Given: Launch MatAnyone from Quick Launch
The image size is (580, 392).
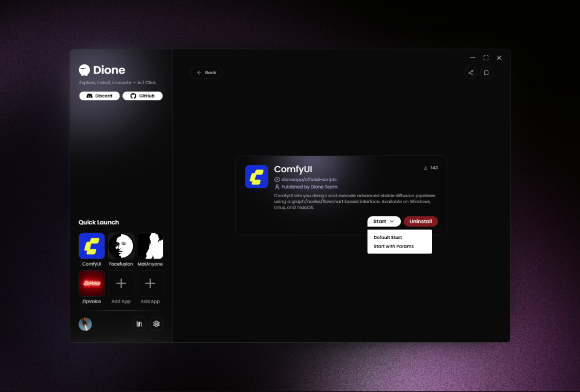Looking at the screenshot, I should [x=150, y=246].
